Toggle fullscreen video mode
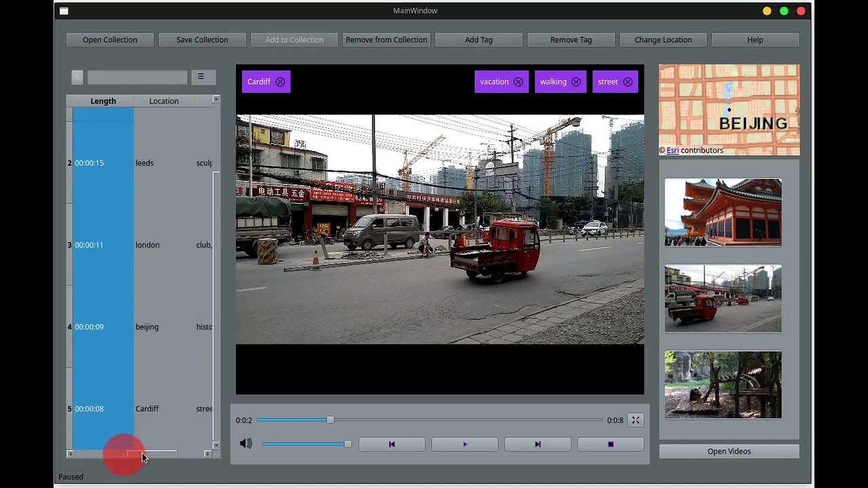Viewport: 868px width, 488px height. [635, 420]
